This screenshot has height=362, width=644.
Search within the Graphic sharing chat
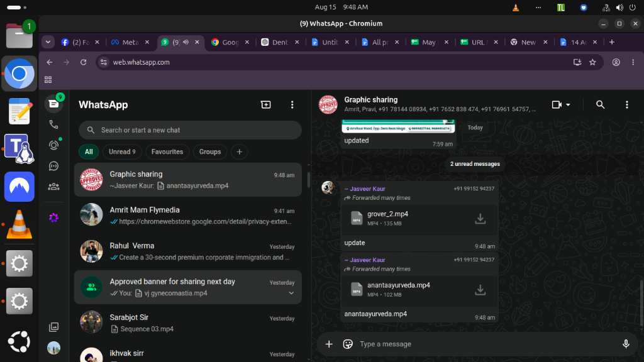[600, 105]
